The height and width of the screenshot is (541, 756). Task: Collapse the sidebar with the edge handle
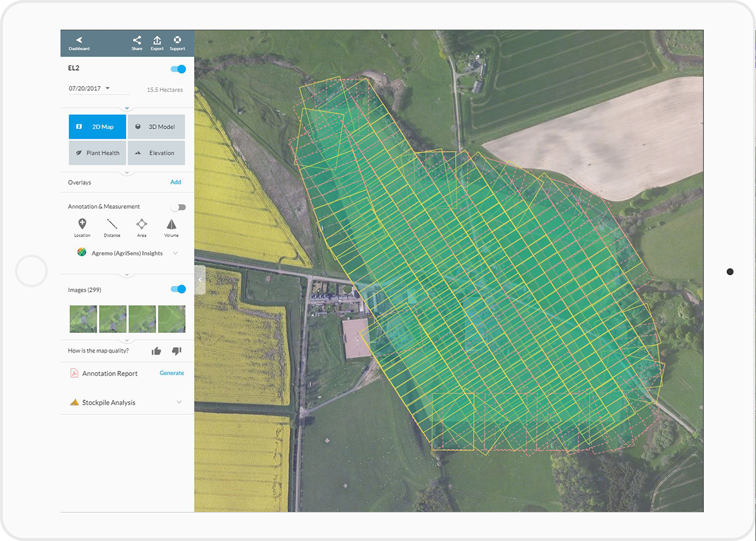pyautogui.click(x=200, y=280)
